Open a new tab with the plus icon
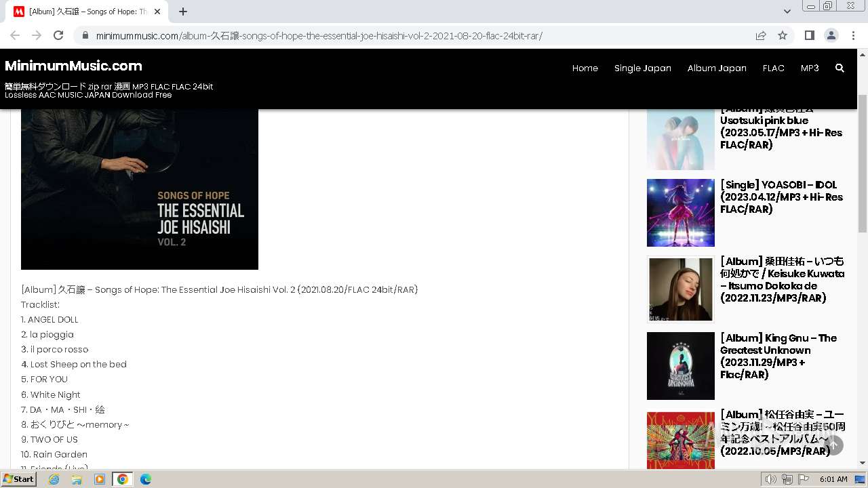The image size is (868, 488). point(183,12)
